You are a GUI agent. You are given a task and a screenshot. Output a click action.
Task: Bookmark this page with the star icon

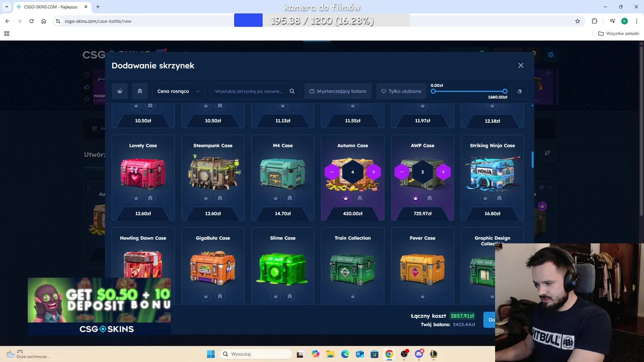(x=578, y=21)
